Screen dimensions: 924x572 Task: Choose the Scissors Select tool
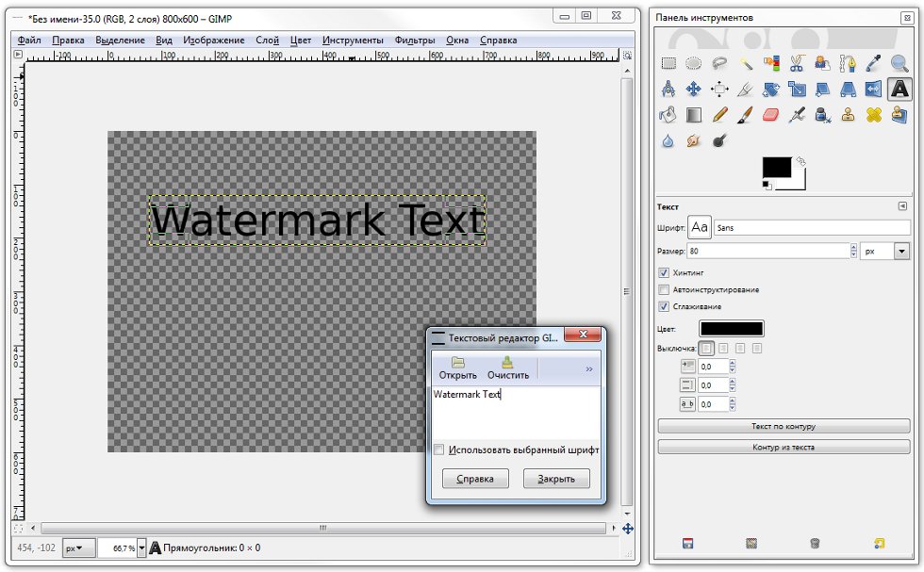click(797, 64)
